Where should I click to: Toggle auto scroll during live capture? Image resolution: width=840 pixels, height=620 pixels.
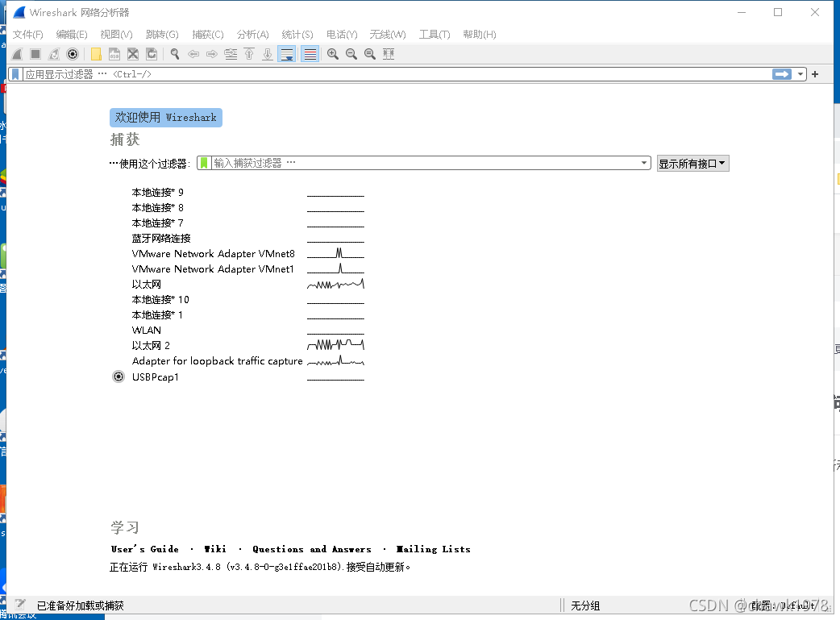287,54
